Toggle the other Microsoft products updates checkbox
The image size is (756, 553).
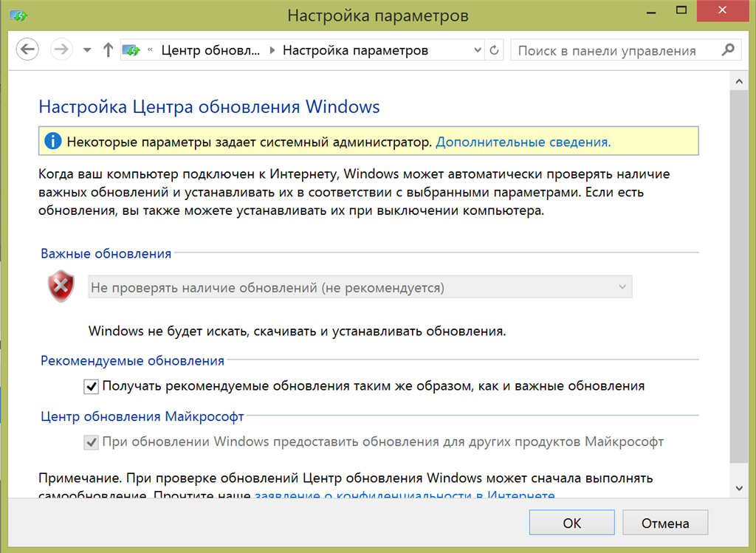pos(91,442)
